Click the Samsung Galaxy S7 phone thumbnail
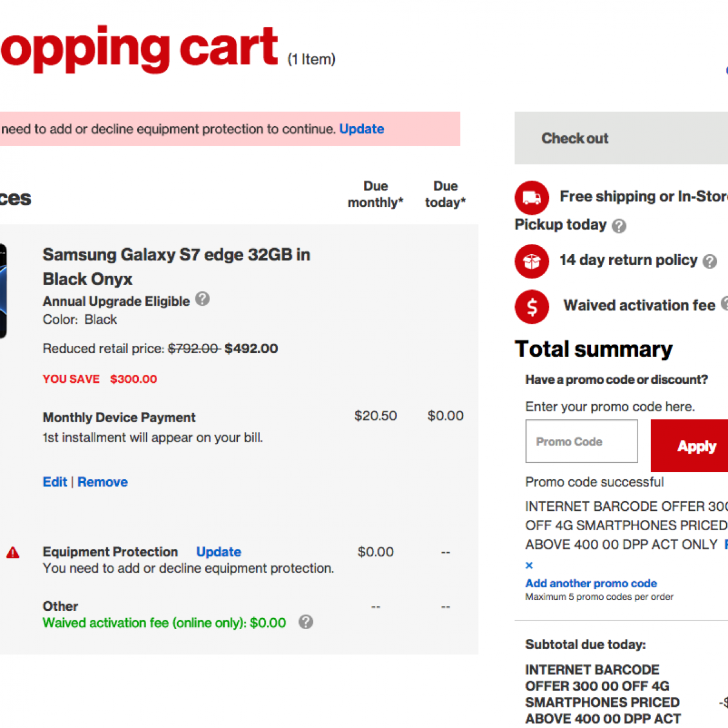Image resolution: width=728 pixels, height=728 pixels. 3,291
